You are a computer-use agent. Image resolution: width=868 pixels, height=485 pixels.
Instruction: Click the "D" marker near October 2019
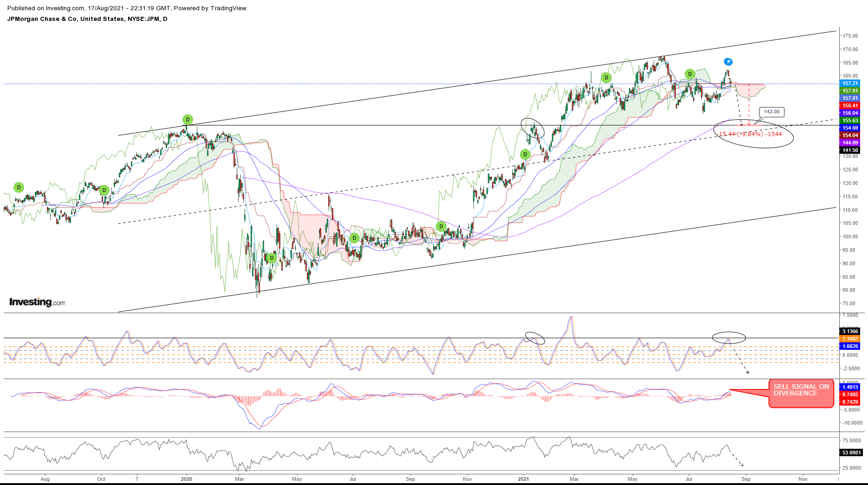click(x=104, y=190)
